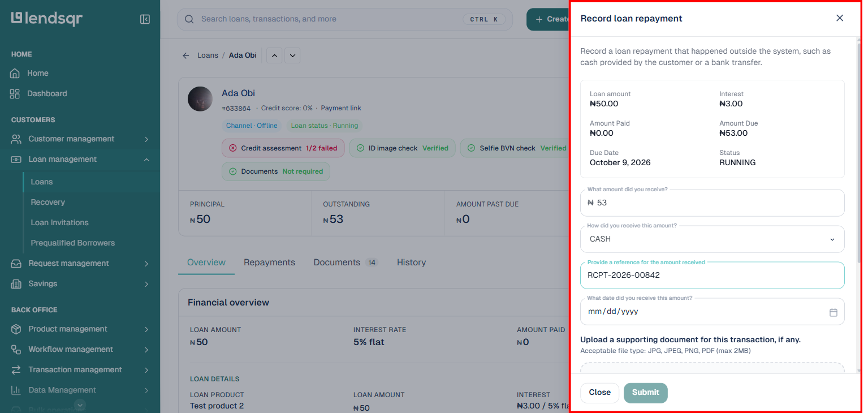Expand Data Management menu
The height and width of the screenshot is (413, 868).
146,390
